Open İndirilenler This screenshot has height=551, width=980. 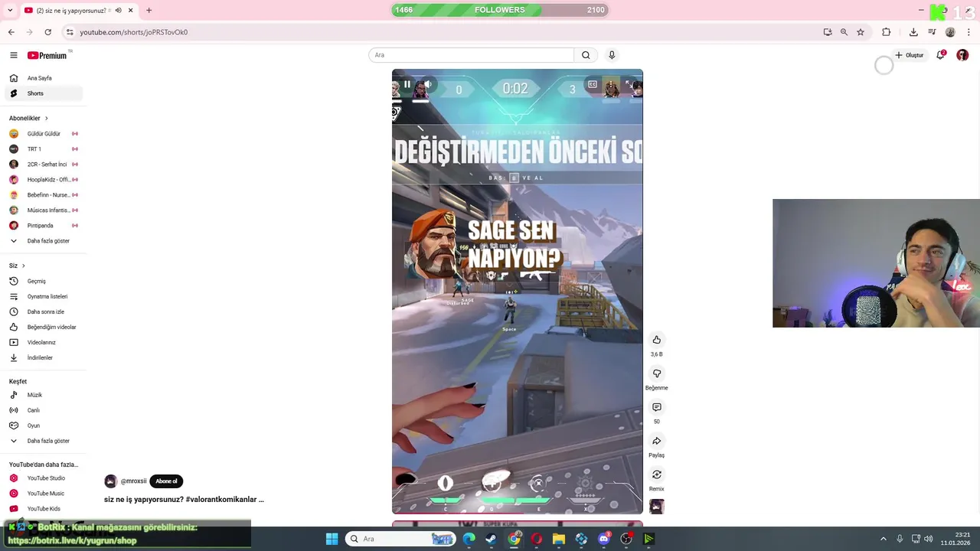[x=43, y=357]
